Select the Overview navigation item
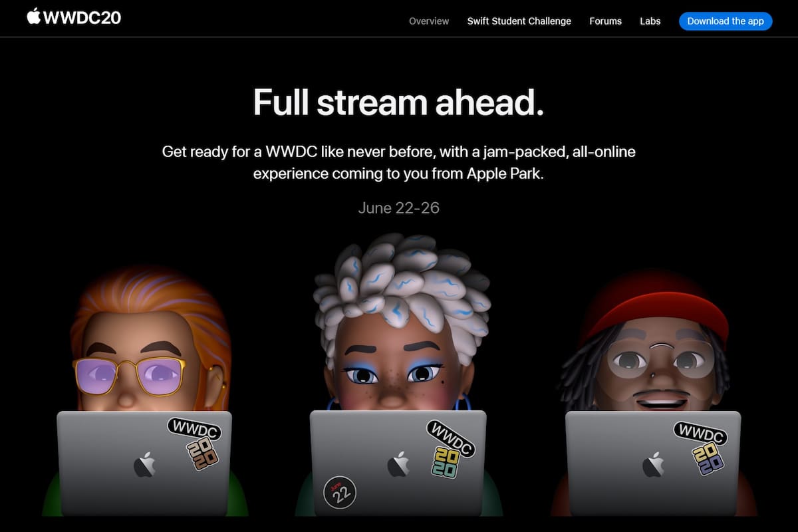The width and height of the screenshot is (798, 532). [x=428, y=21]
